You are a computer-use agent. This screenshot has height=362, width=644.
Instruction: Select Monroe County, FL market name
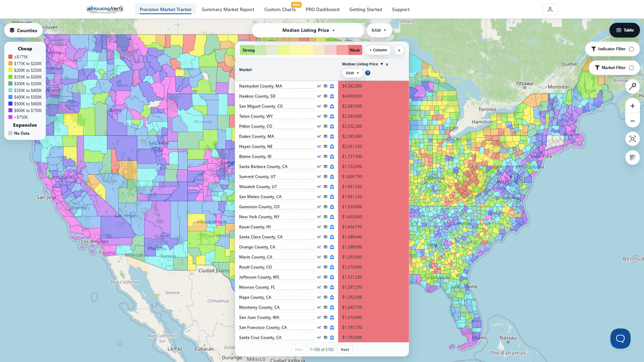click(257, 287)
